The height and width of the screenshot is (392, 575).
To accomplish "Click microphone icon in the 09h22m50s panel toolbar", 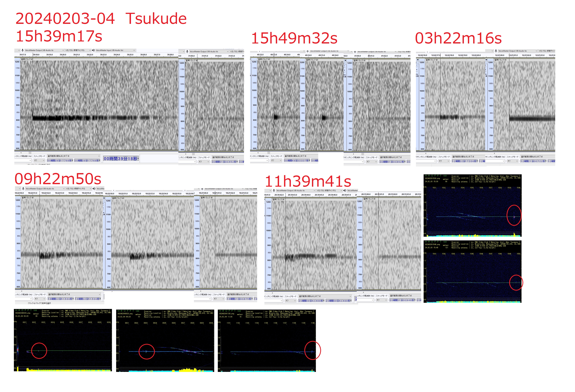I will pos(23,189).
